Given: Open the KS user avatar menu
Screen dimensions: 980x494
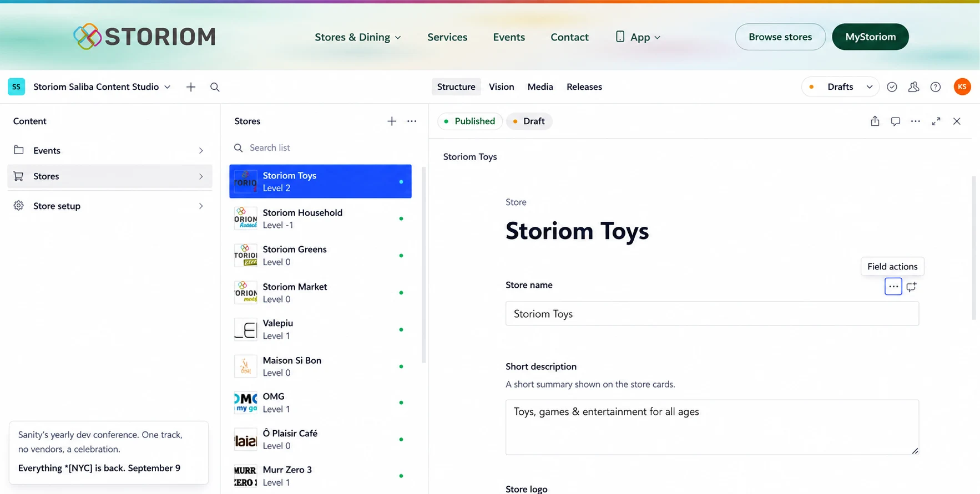Looking at the screenshot, I should [962, 86].
